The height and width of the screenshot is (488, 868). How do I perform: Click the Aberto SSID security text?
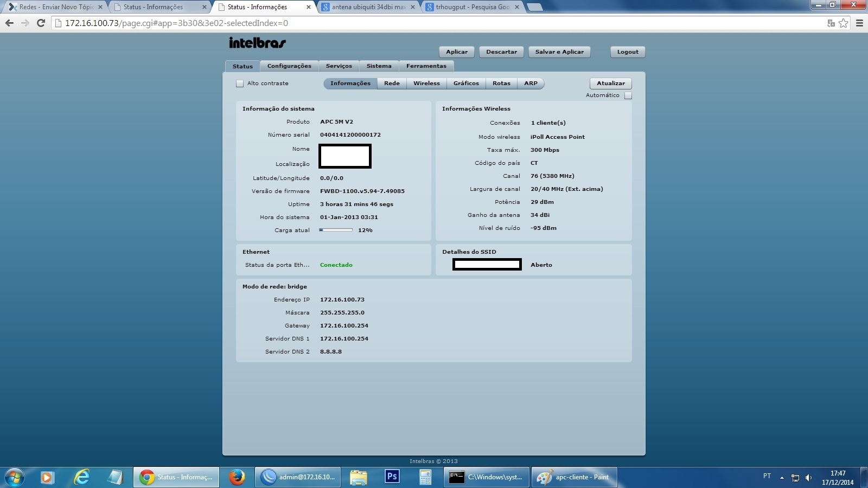[x=541, y=265]
